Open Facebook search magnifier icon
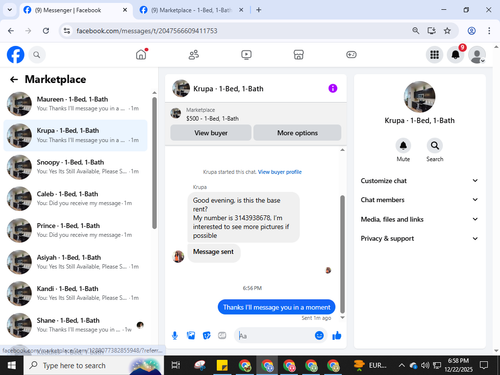This screenshot has width=500, height=375. [37, 55]
